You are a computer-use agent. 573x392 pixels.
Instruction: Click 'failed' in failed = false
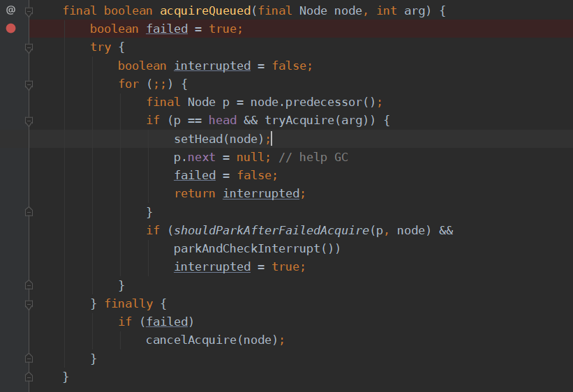click(x=195, y=175)
